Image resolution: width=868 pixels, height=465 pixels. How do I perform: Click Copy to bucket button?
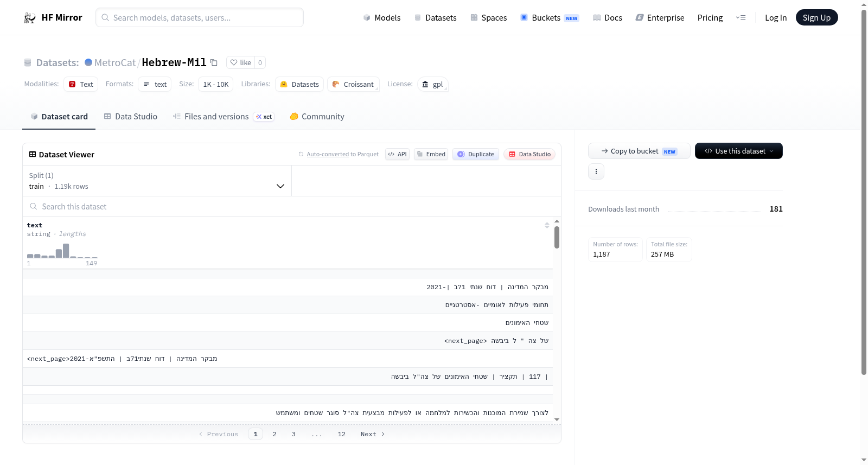639,151
